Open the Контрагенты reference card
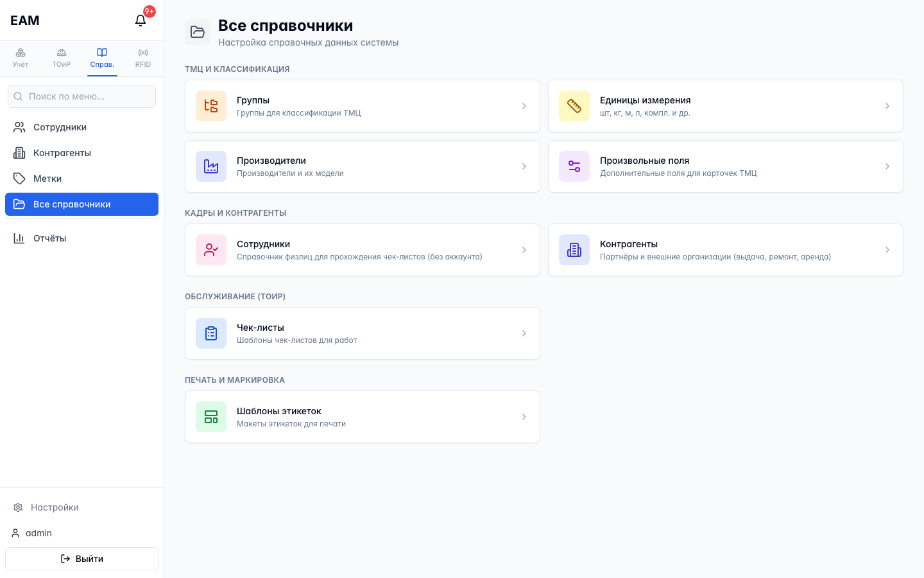 pyautogui.click(x=726, y=250)
